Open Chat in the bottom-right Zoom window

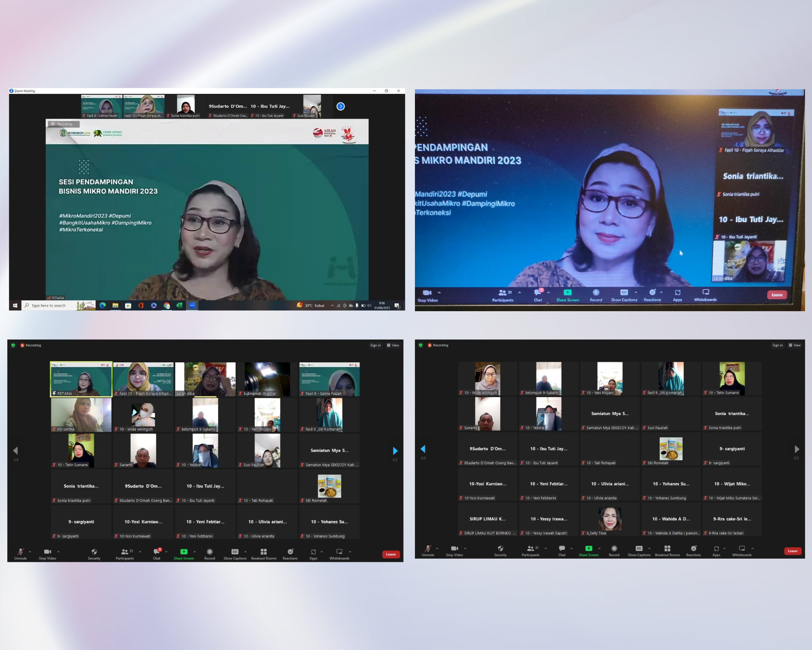(561, 548)
